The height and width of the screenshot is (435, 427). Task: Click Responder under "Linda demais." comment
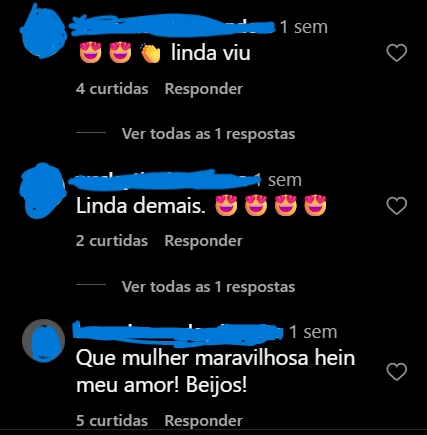pyautogui.click(x=204, y=241)
